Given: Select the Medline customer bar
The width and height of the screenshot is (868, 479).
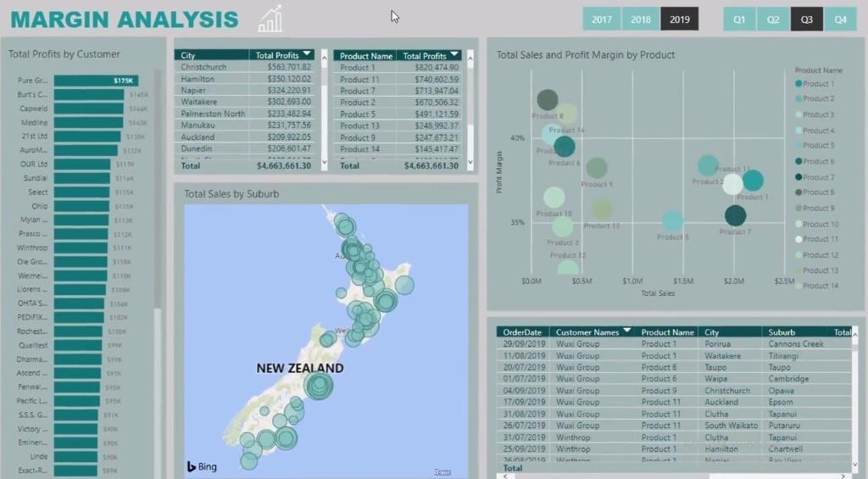Looking at the screenshot, I should 88,122.
